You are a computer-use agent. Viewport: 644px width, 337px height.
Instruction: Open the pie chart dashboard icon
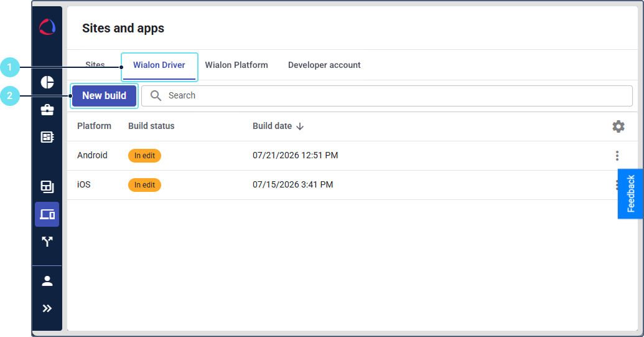pyautogui.click(x=47, y=82)
